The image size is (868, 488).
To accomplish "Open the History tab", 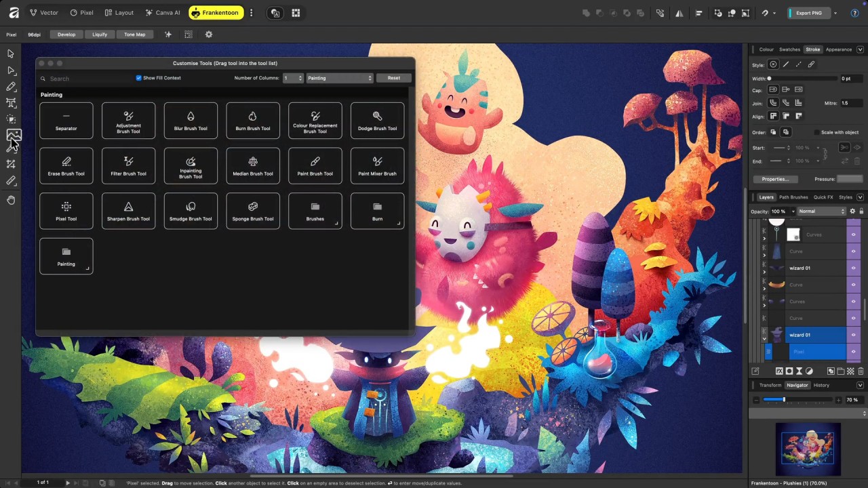I will pos(821,385).
